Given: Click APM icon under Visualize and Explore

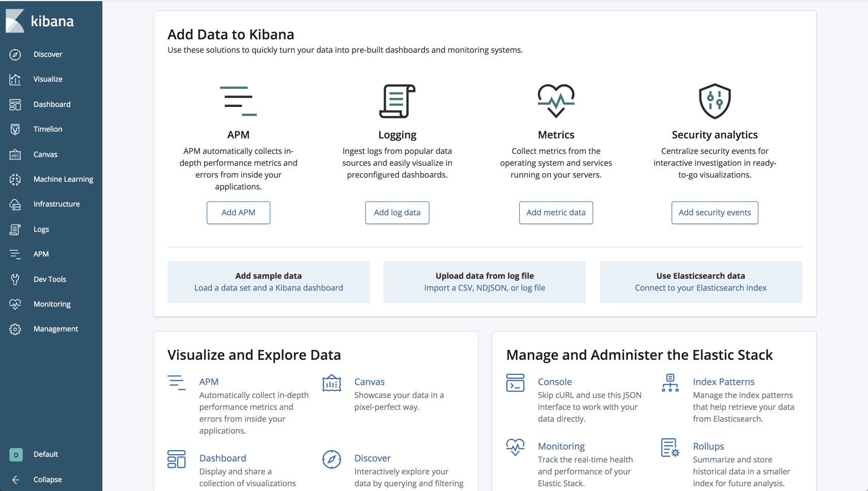Looking at the screenshot, I should pyautogui.click(x=176, y=383).
